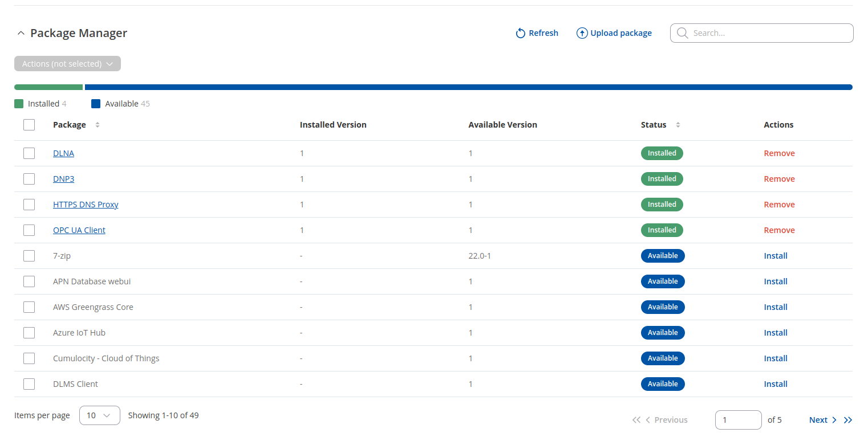Click the page number input field
The height and width of the screenshot is (445, 868).
738,420
